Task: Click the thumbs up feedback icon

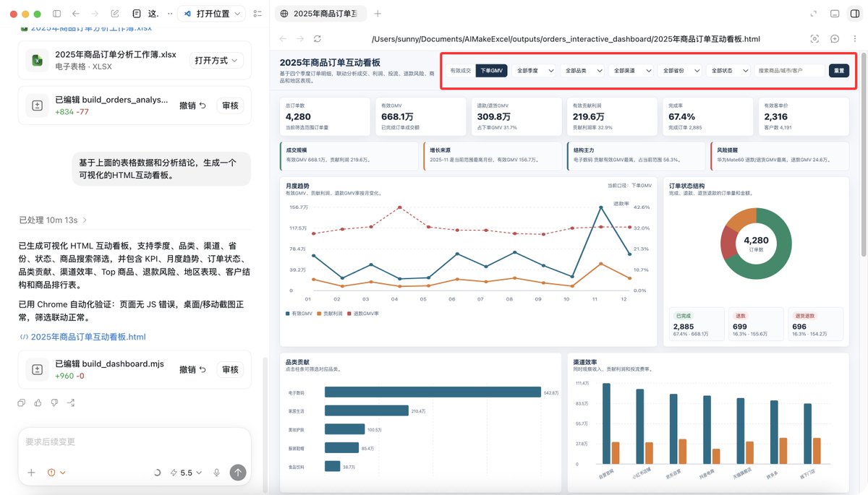Action: [x=38, y=403]
